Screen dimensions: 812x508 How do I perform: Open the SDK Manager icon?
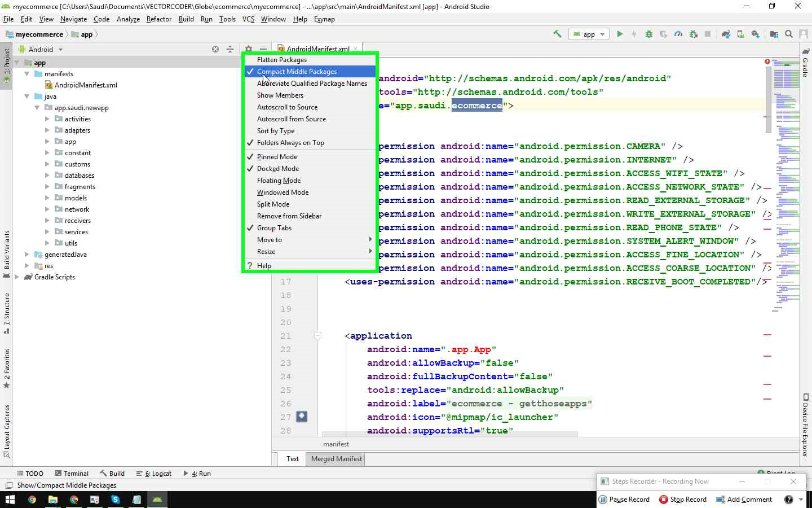755,34
